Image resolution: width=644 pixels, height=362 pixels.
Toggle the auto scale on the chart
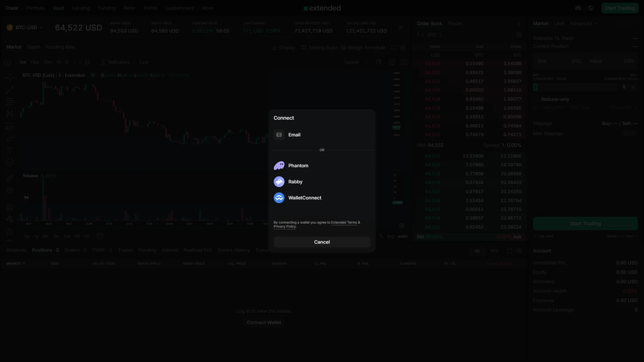click(402, 236)
